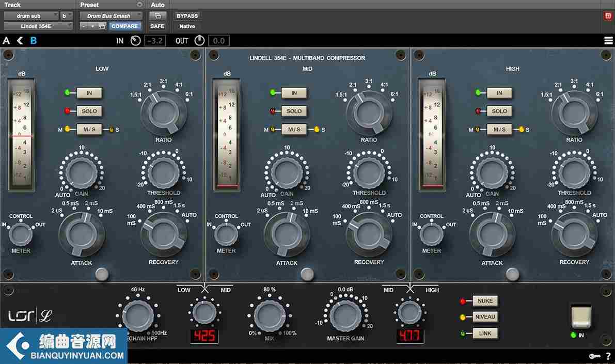This screenshot has width=615, height=364.
Task: Click the LOW band RATIO knob
Action: (x=163, y=112)
